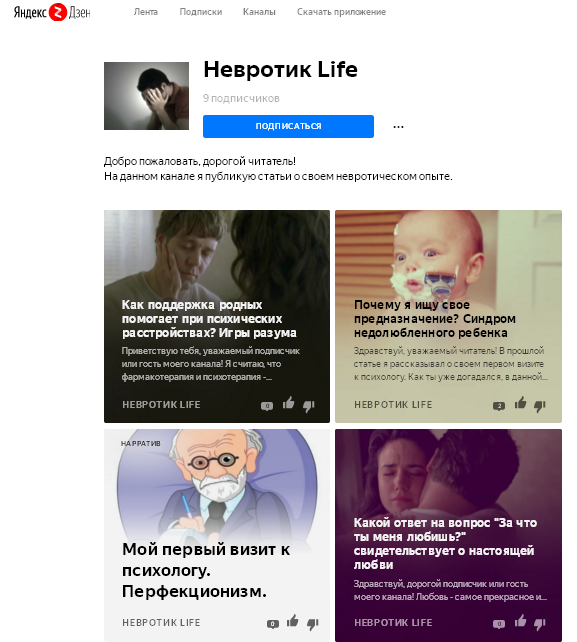Subscribe with the Подписаться button
The image size is (577, 642).
288,126
